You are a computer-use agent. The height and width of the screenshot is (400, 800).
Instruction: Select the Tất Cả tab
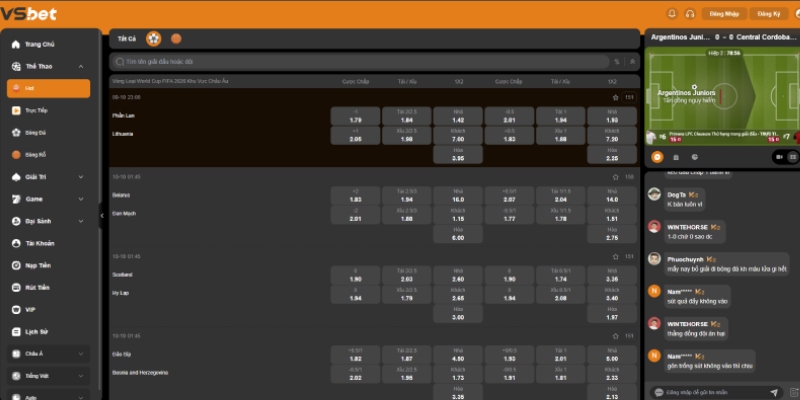(127, 39)
